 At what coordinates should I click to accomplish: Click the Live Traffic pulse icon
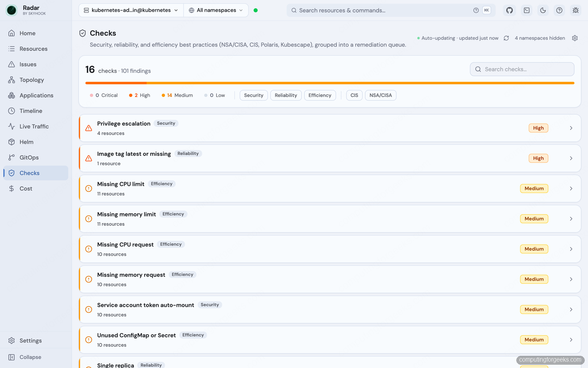tap(12, 126)
